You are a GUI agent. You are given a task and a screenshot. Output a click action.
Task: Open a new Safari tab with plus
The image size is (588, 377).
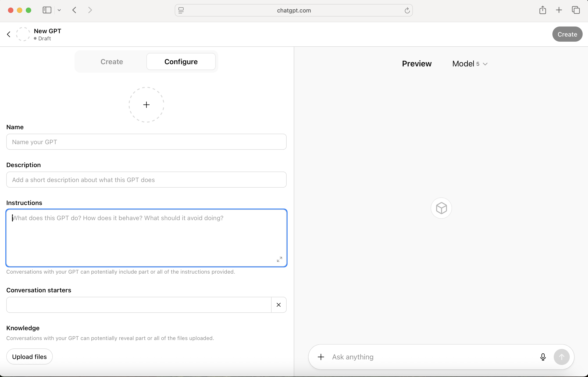click(x=559, y=10)
